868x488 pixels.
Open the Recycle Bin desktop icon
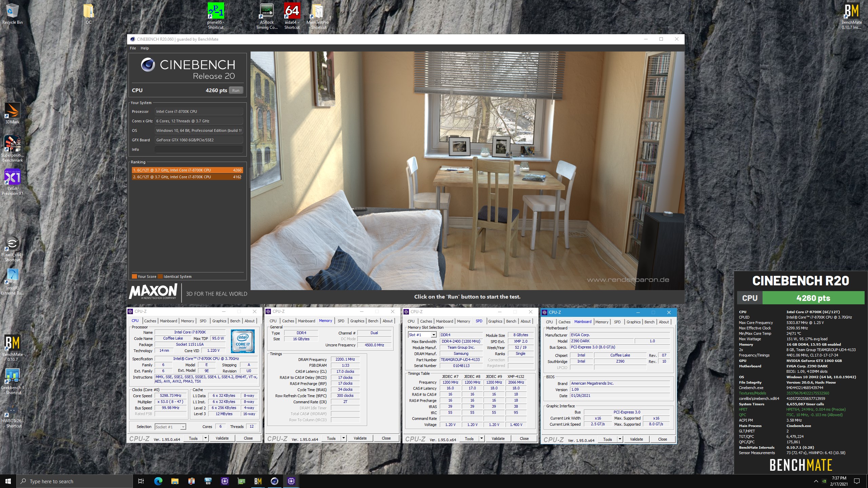pos(12,14)
